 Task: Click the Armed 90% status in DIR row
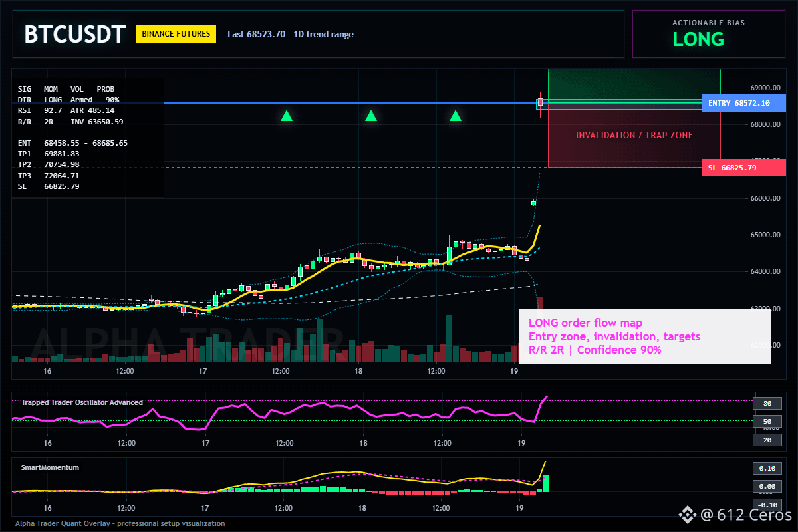coord(95,100)
